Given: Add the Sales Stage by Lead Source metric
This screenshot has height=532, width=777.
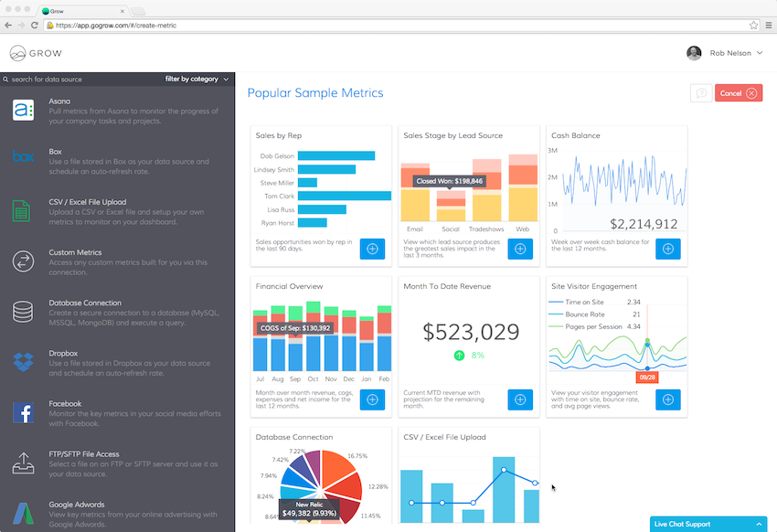Looking at the screenshot, I should (x=520, y=249).
